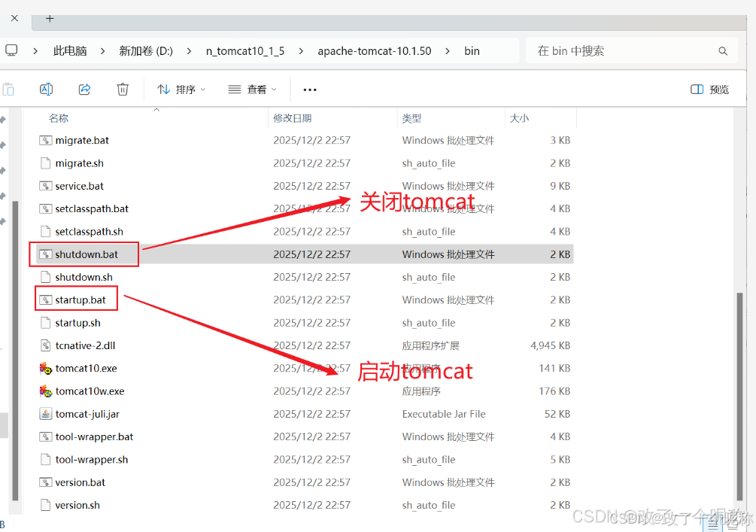The width and height of the screenshot is (756, 532).
Task: Click the version.bat file icon
Action: click(45, 482)
